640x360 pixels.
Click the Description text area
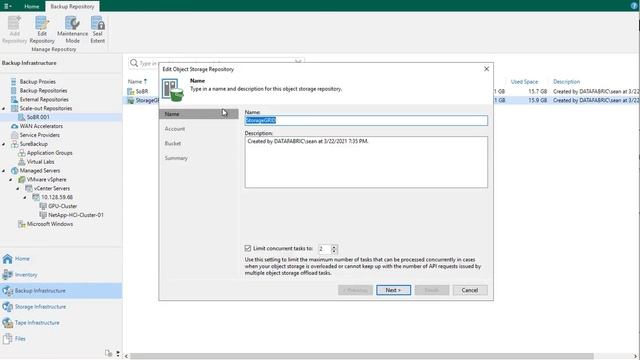pyautogui.click(x=366, y=162)
